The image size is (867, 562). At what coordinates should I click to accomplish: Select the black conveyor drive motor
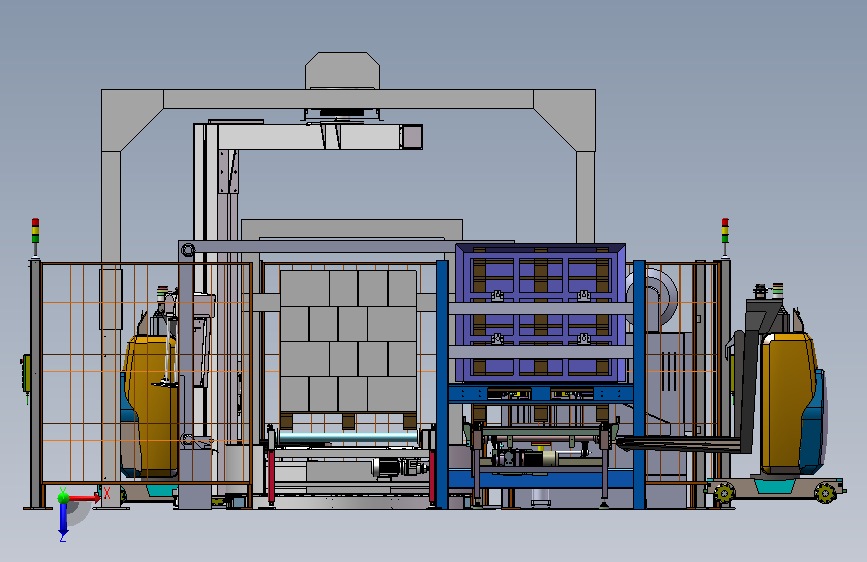point(388,467)
